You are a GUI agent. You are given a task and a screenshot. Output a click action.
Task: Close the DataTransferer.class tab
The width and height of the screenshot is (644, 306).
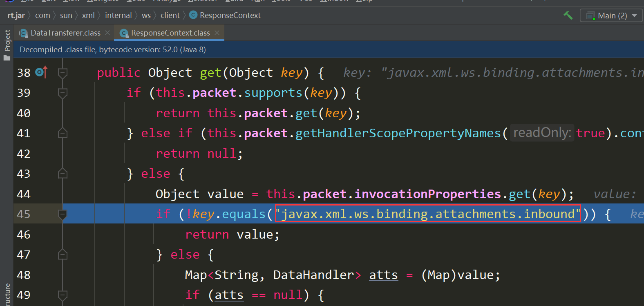[107, 33]
